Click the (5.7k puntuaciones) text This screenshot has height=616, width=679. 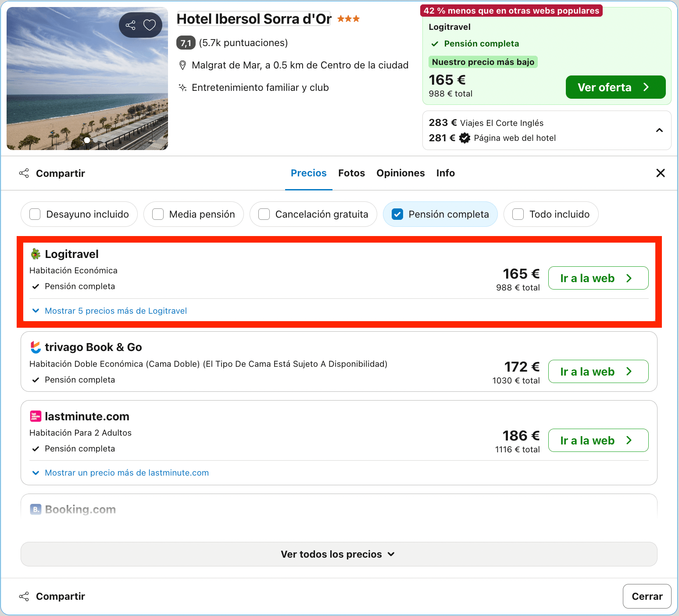pyautogui.click(x=243, y=43)
